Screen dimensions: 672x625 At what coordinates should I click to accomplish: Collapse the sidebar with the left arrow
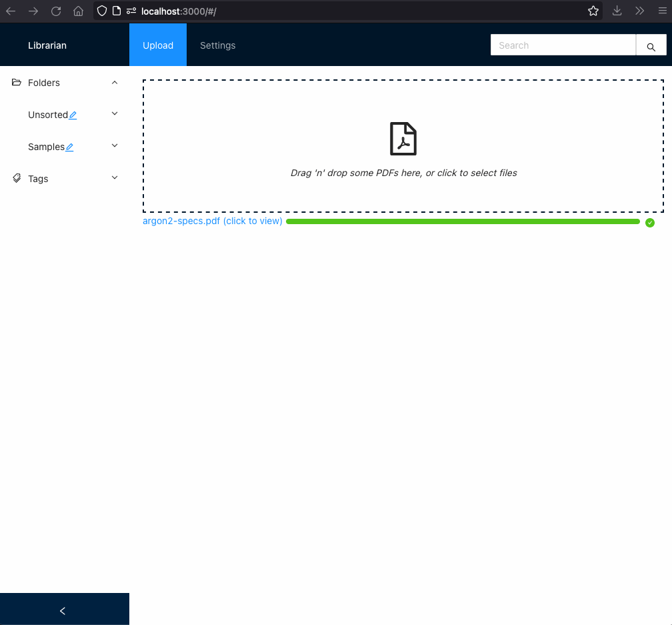point(63,610)
